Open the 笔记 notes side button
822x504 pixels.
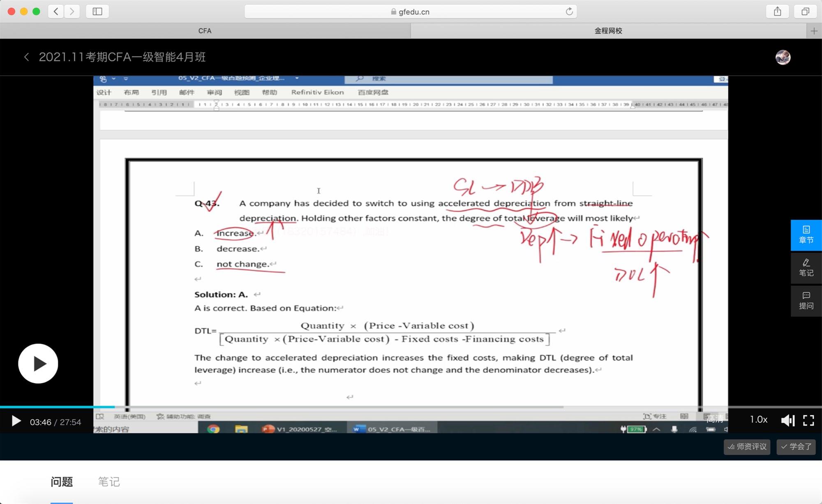(x=806, y=268)
